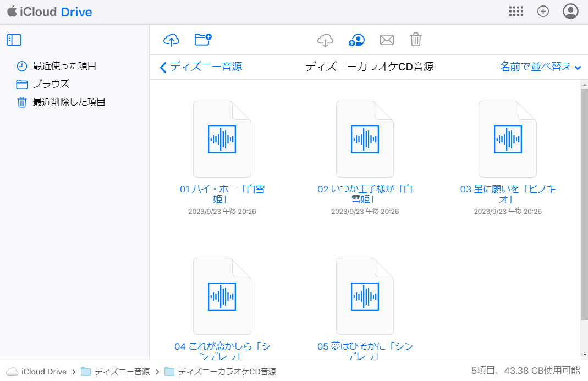
Task: Click the iCloud Drive title logo text
Action: click(56, 12)
